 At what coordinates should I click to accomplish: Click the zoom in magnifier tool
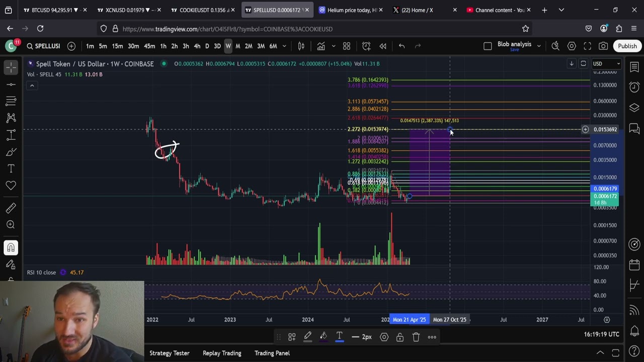11,225
